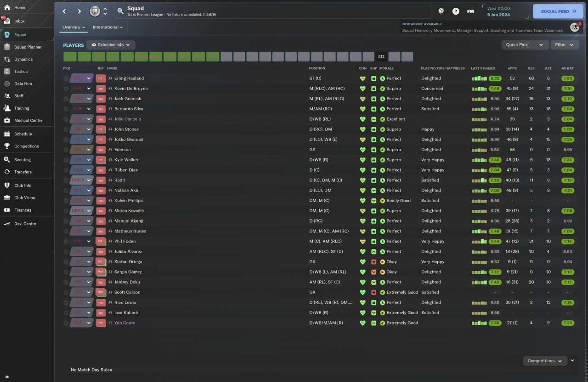Open Erling Haaland's STC position dropdown
Image resolution: width=588 pixels, height=382 pixels.
click(x=82, y=79)
